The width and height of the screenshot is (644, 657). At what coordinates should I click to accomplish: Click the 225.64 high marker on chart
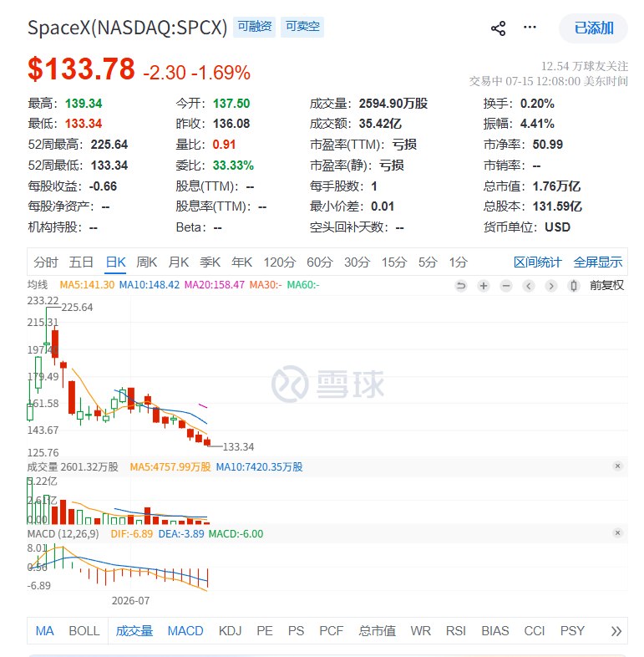pos(77,307)
